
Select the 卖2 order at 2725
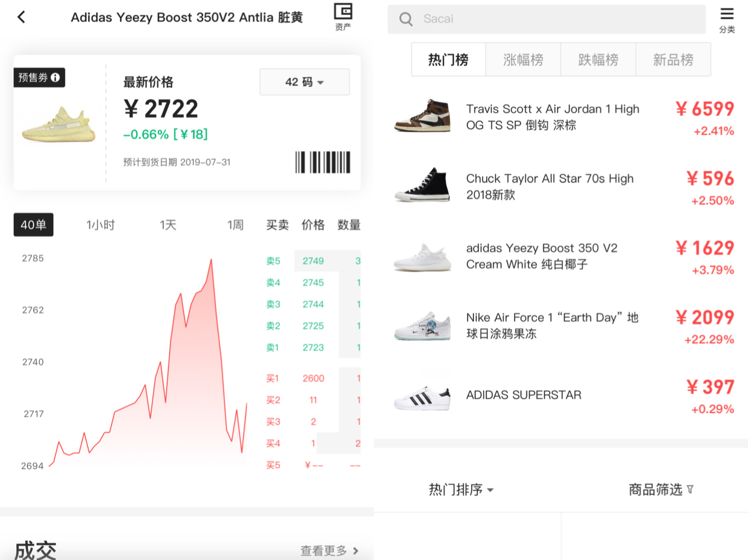point(313,326)
